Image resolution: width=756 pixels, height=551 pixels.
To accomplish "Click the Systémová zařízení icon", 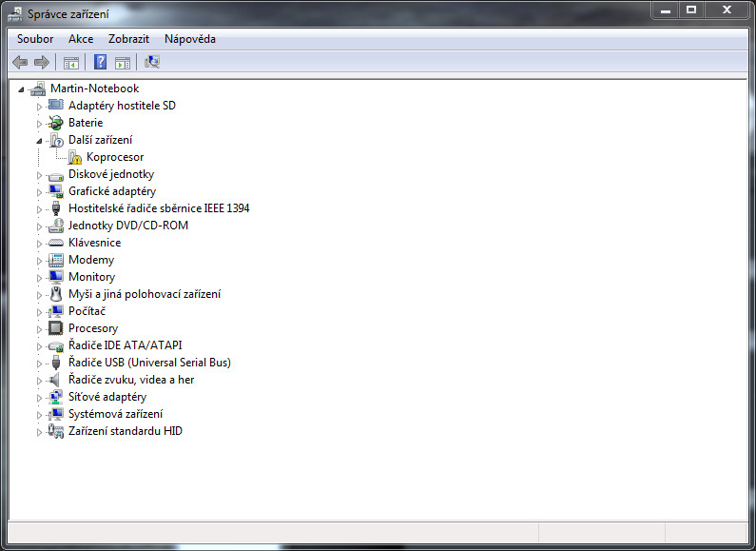I will coord(56,414).
